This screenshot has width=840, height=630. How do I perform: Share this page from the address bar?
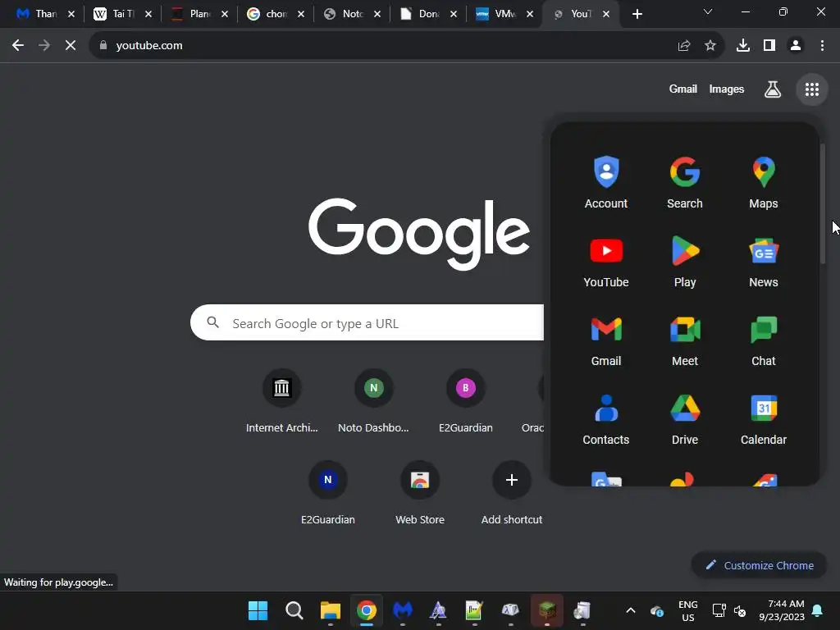click(x=684, y=46)
